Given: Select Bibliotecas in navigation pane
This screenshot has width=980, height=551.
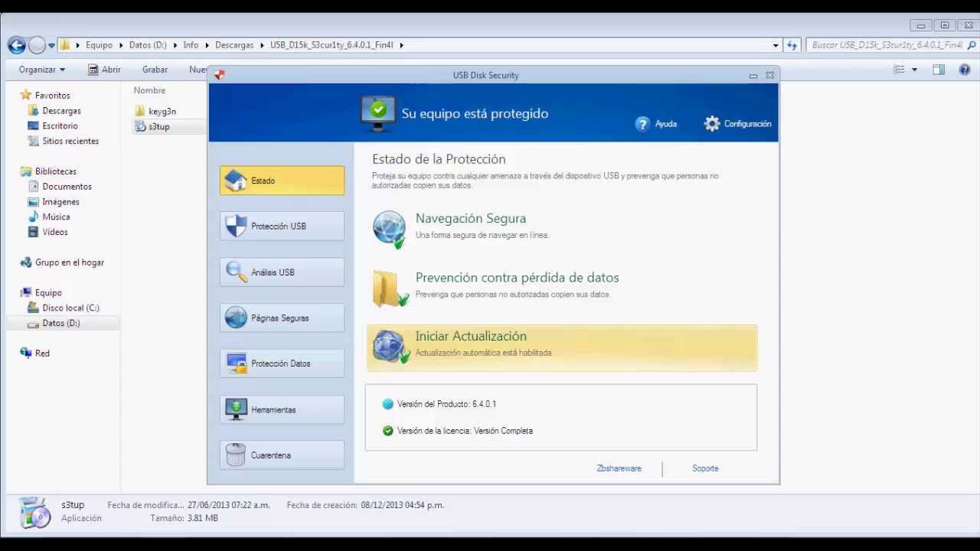Looking at the screenshot, I should click(55, 171).
